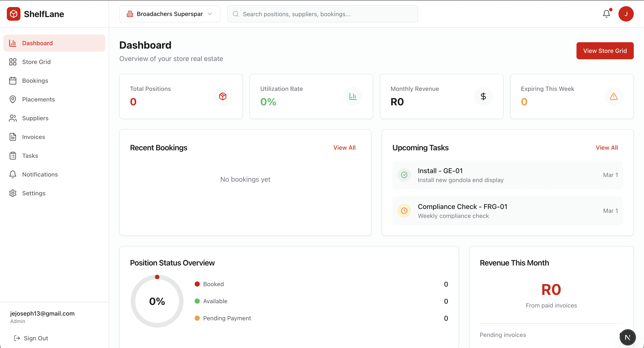Open Tasks via the clipboard icon
The height and width of the screenshot is (348, 644).
13,155
